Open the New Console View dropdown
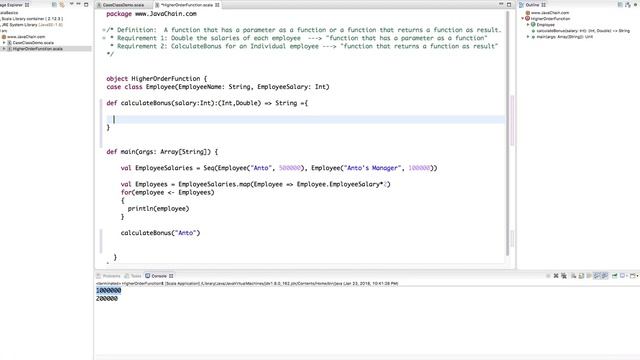This screenshot has height=360, width=640. point(637,276)
